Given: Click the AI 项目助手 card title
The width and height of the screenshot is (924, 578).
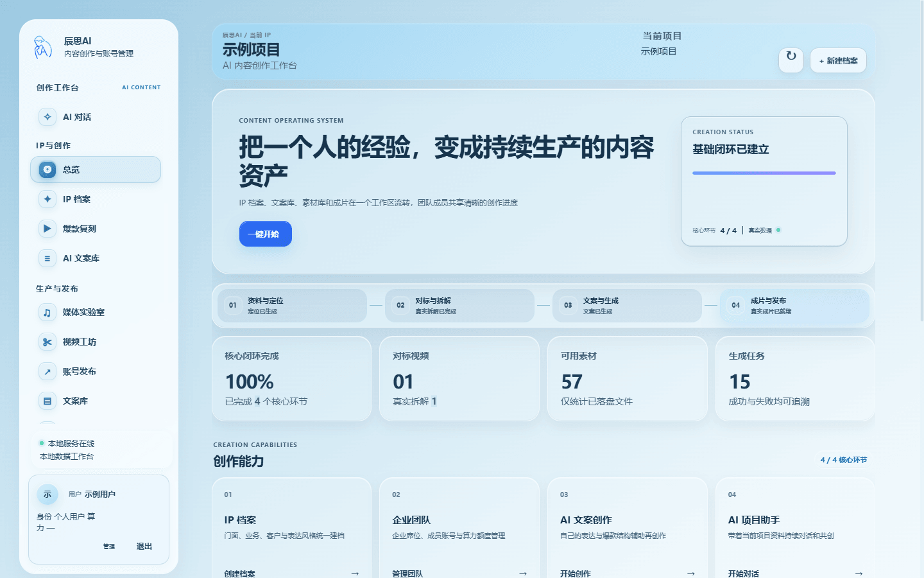Looking at the screenshot, I should point(754,520).
